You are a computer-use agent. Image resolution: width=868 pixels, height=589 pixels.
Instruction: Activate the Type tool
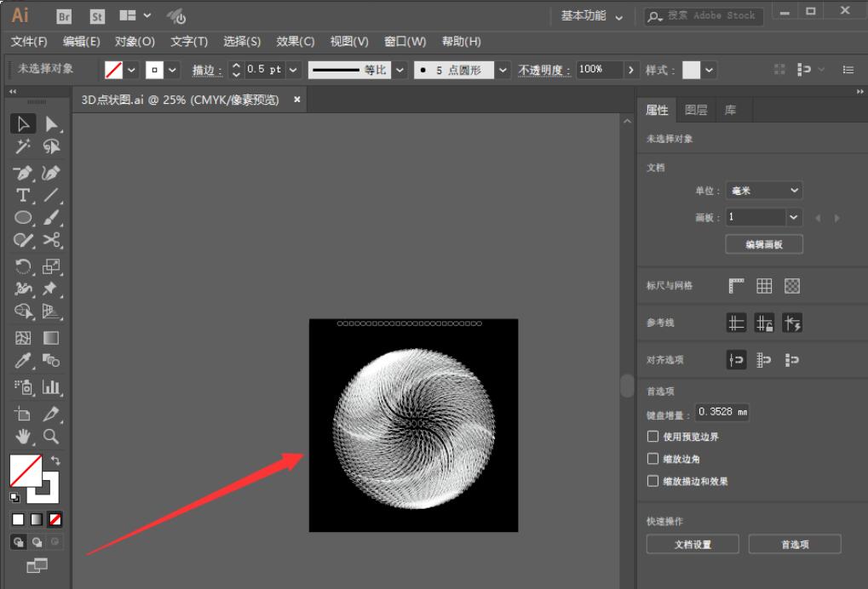[23, 195]
